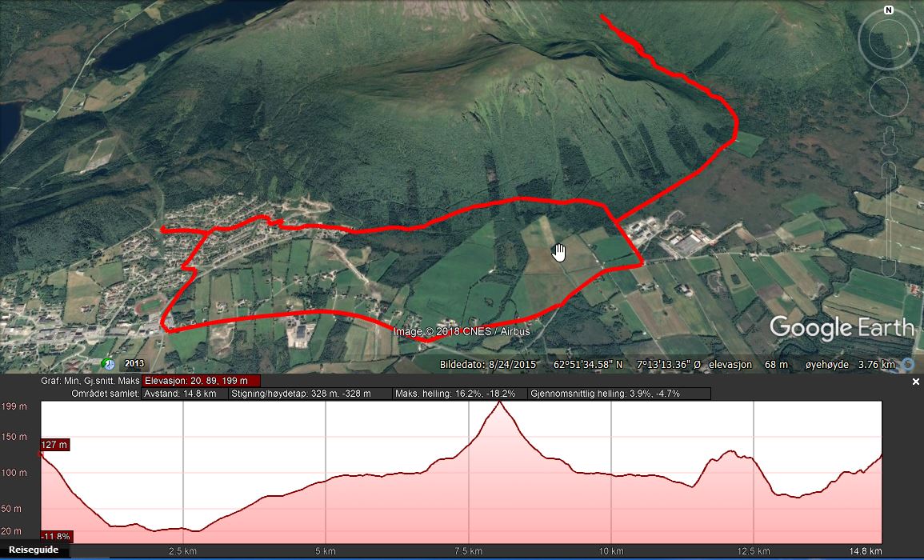Click the streaming status indicator icon

point(909,365)
